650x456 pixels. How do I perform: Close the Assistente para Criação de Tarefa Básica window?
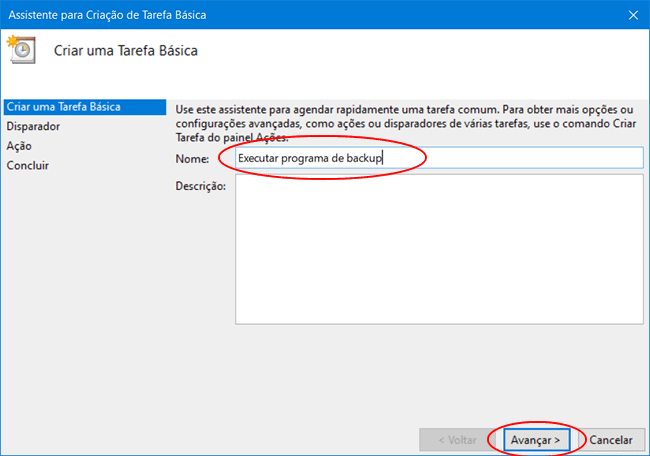[x=633, y=15]
